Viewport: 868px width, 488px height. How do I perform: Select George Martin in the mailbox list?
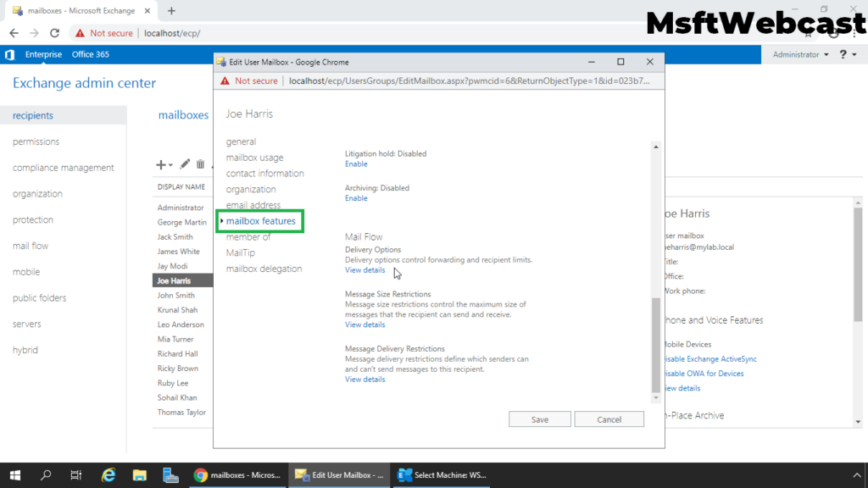182,223
